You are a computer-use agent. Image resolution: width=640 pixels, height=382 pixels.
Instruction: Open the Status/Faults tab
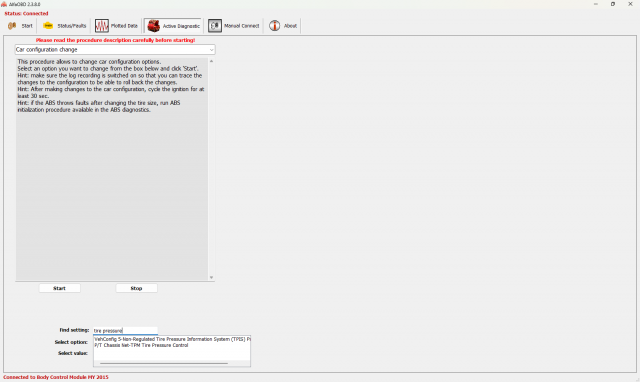click(65, 26)
